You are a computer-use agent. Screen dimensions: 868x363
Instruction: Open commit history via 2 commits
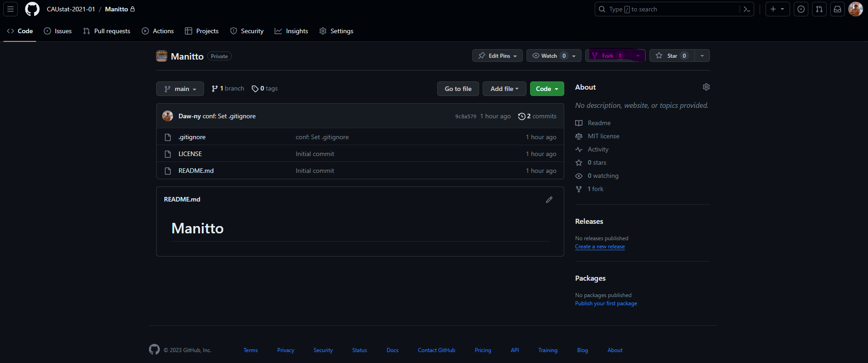tap(537, 116)
